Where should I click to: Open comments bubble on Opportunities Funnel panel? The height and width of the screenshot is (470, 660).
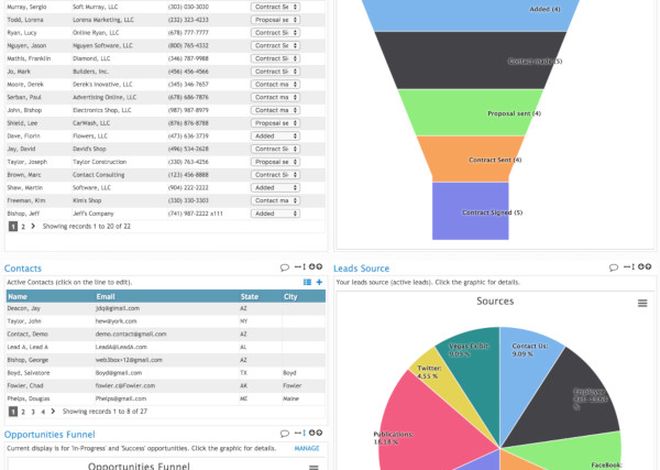(285, 433)
